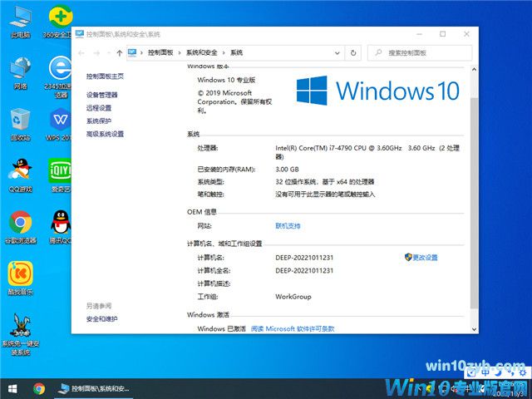Image resolution: width=532 pixels, height=399 pixels.
Task: Open recent locations dropdown arrow
Action: coord(109,53)
